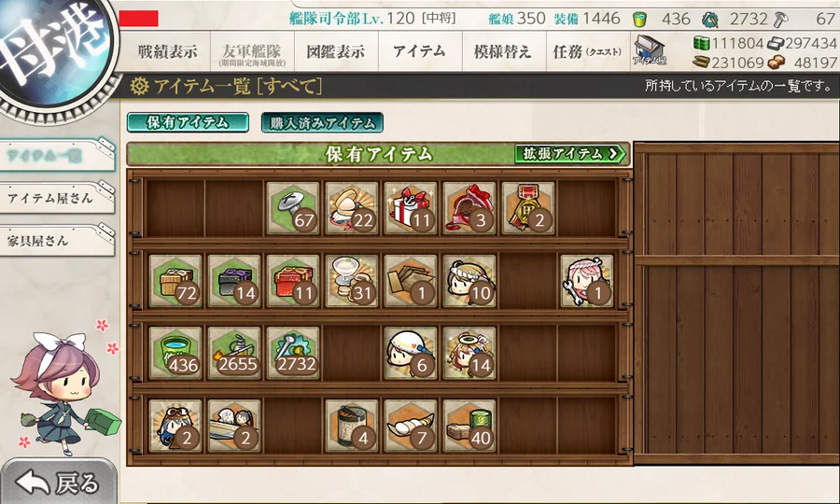Switch to 購入済みアイテム tab
The height and width of the screenshot is (504, 840).
(x=322, y=122)
